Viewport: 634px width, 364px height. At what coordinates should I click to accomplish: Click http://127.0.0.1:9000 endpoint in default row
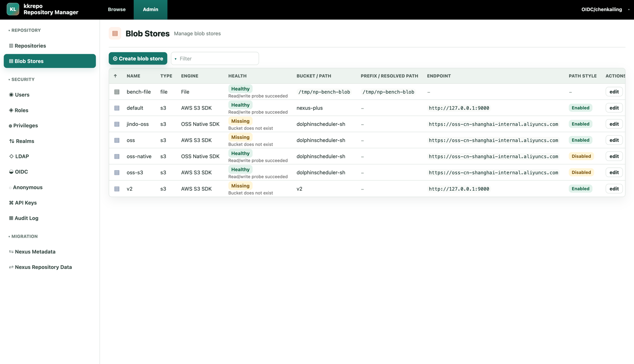point(459,108)
